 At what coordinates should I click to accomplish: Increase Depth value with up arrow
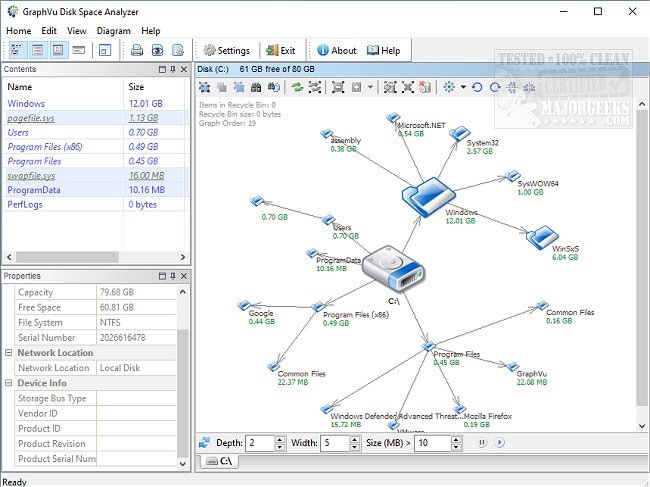280,439
